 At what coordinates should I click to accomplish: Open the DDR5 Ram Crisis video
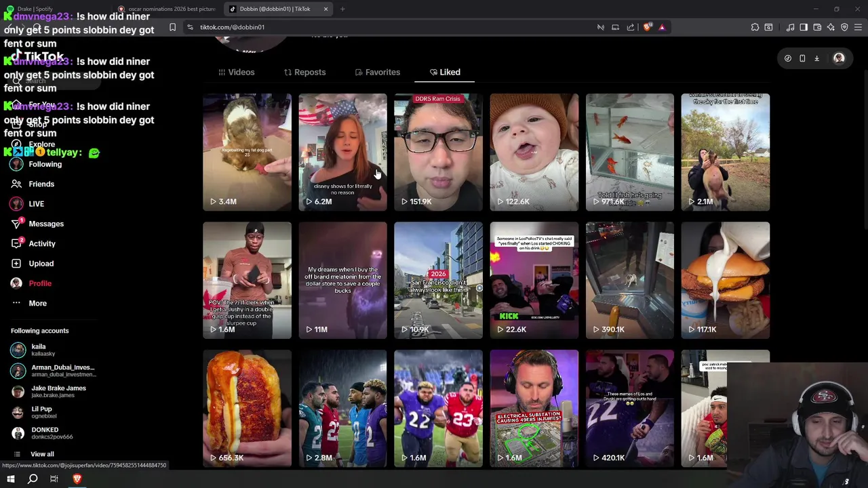pyautogui.click(x=438, y=152)
